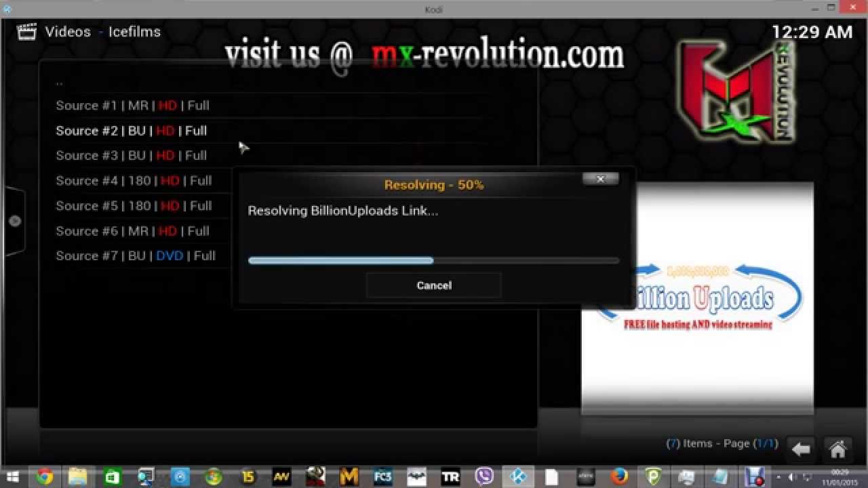Image resolution: width=868 pixels, height=488 pixels.
Task: Click the volume icon in system tray
Action: [x=791, y=476]
